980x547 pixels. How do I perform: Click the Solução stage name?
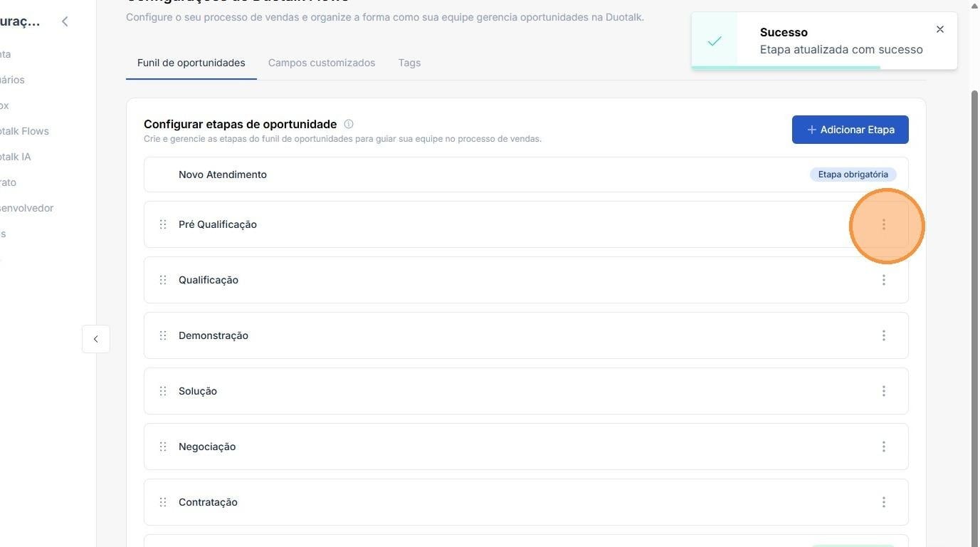(198, 391)
